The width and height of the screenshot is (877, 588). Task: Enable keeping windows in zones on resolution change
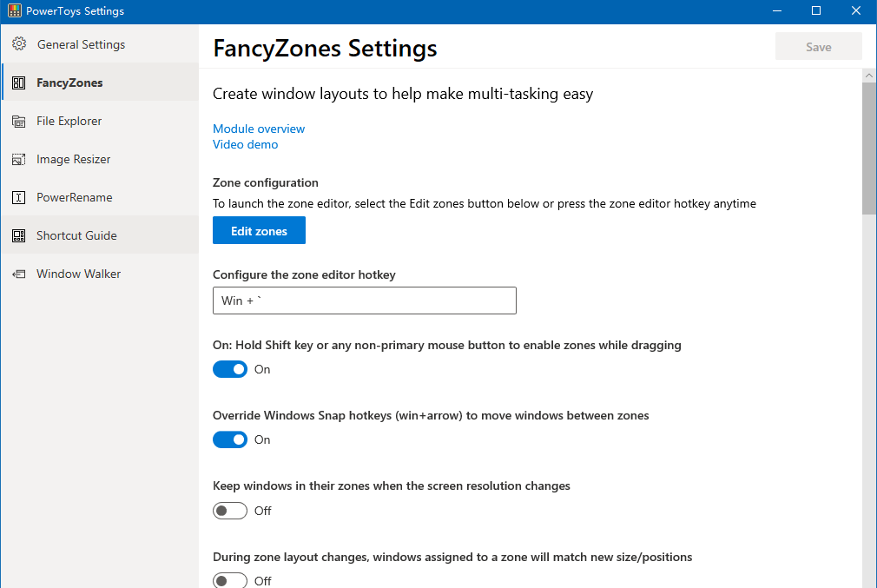pos(229,511)
